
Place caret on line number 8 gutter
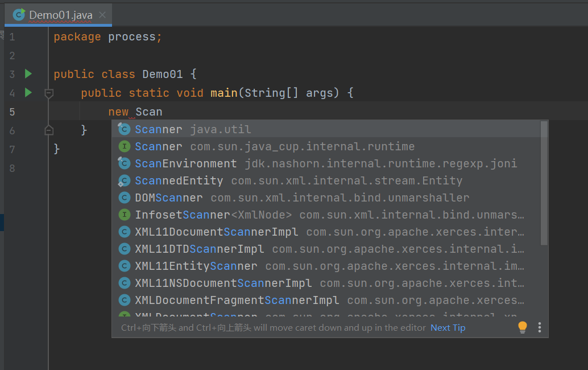tap(12, 168)
